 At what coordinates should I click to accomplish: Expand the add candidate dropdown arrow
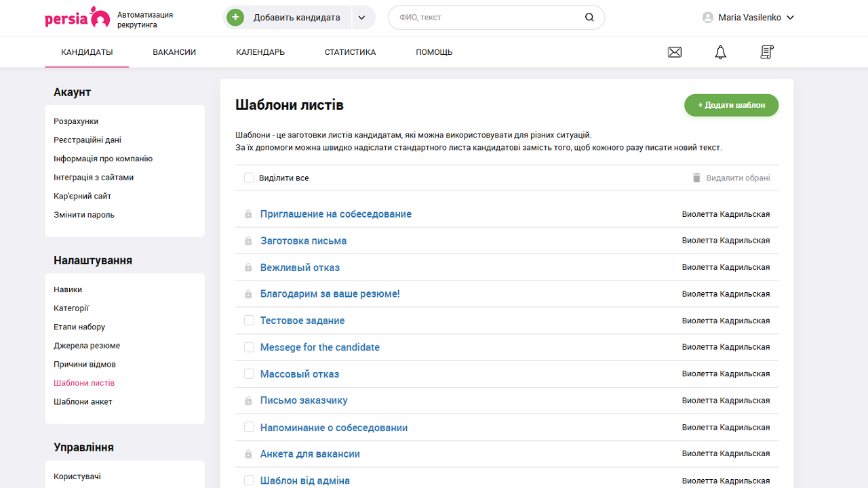(362, 18)
